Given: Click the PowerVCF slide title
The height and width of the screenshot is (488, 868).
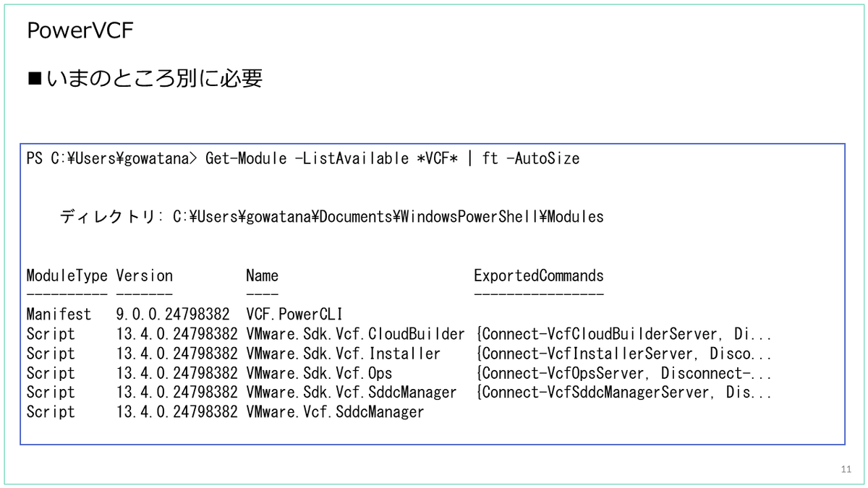Looking at the screenshot, I should [80, 30].
